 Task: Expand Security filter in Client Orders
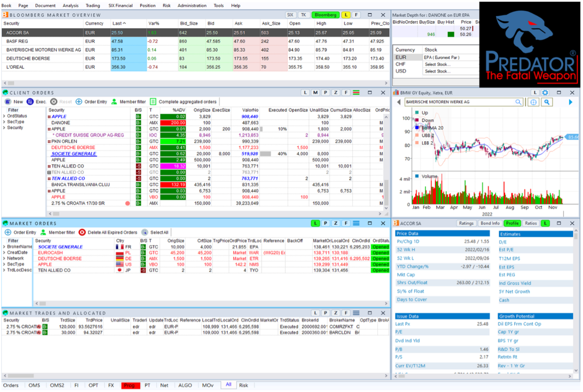[x=4, y=127]
